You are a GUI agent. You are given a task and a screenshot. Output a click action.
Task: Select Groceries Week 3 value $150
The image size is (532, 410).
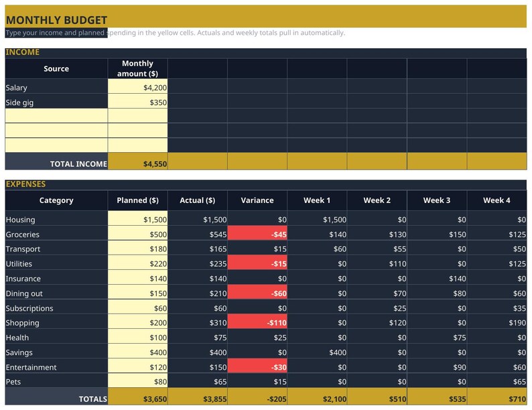point(437,233)
